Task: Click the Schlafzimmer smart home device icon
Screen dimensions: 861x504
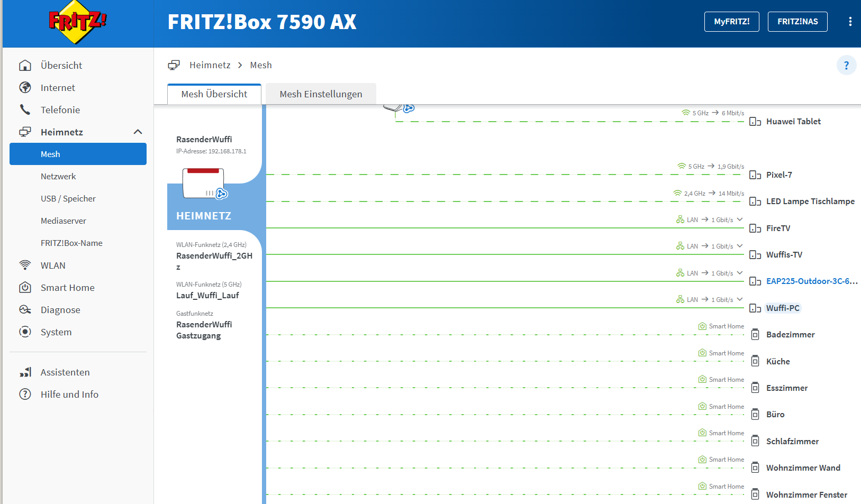Action: pos(755,441)
